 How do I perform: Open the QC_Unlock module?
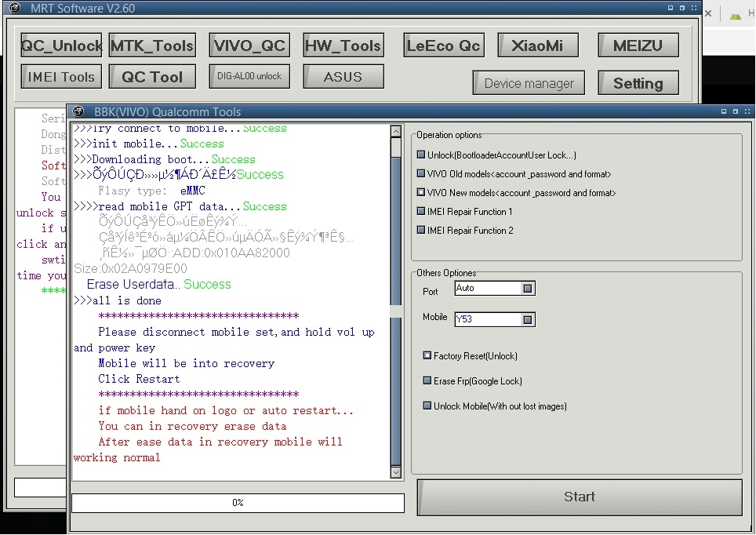(x=61, y=45)
